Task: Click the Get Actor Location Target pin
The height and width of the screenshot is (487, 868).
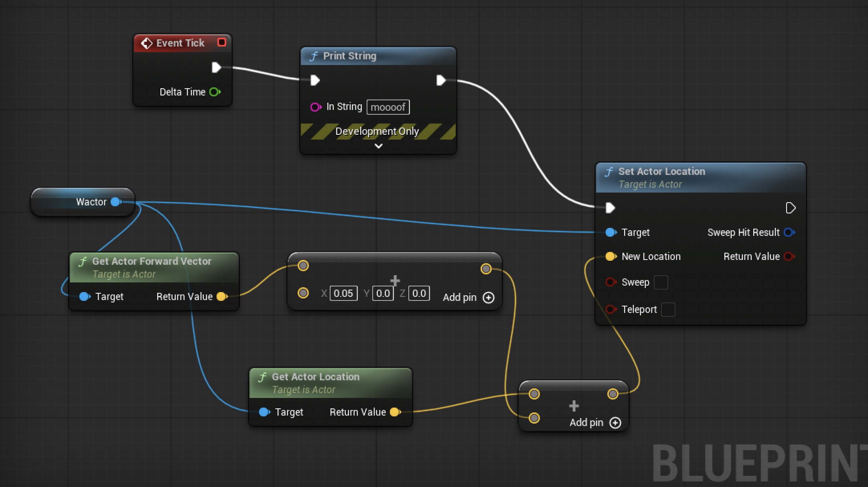Action: [264, 412]
